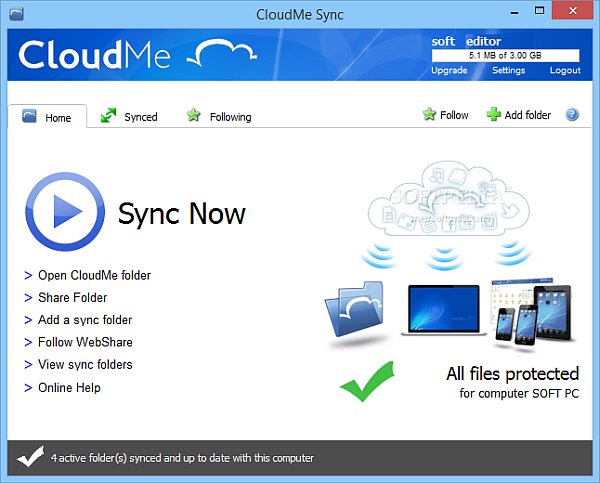600x483 pixels.
Task: Click the storage usage bar 5.1 MB
Action: (x=505, y=57)
